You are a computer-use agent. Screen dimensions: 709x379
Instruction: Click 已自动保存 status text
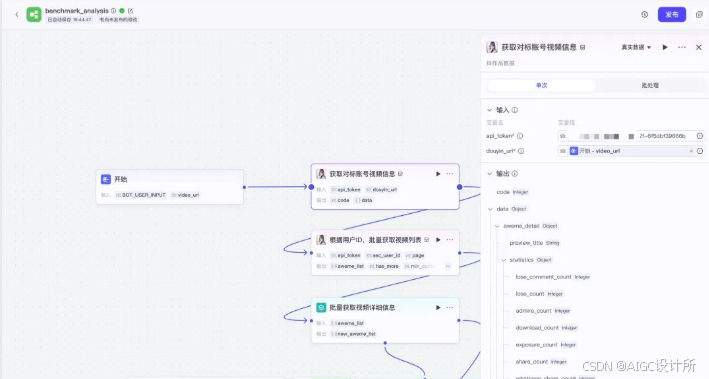[69, 20]
